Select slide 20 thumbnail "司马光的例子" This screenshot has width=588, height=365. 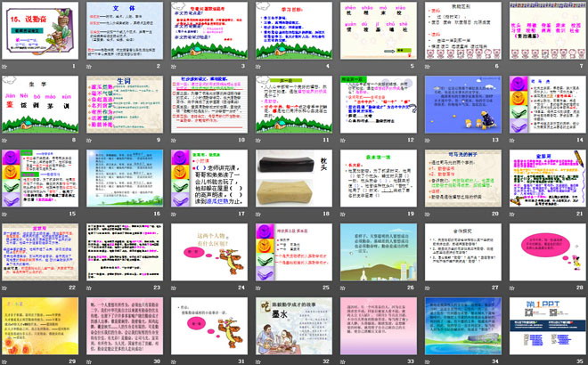click(x=463, y=178)
